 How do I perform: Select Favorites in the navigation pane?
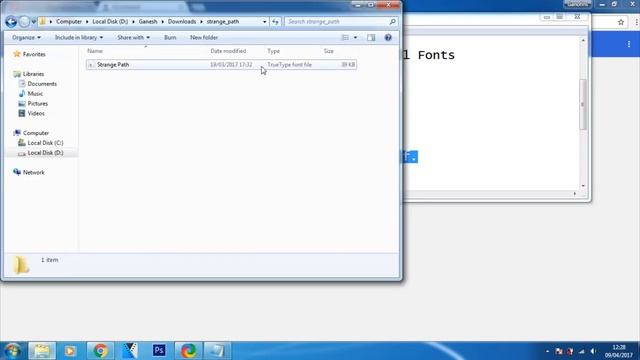(34, 54)
